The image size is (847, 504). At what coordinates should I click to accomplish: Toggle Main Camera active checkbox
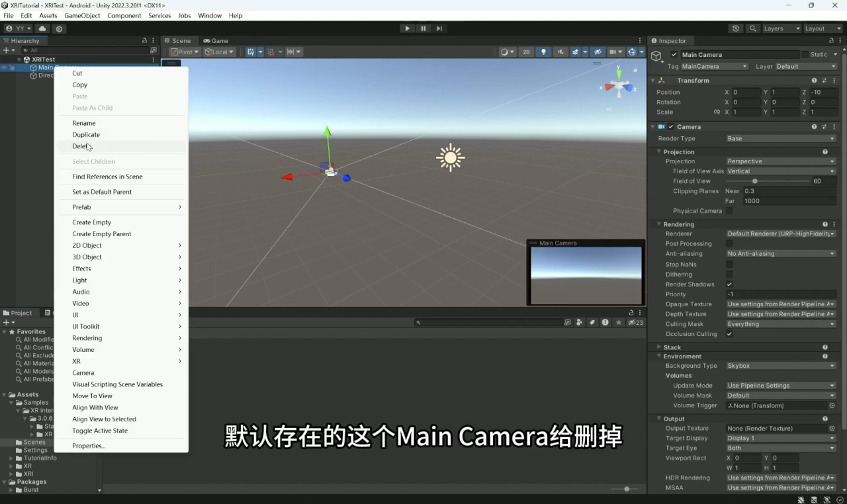coord(674,55)
